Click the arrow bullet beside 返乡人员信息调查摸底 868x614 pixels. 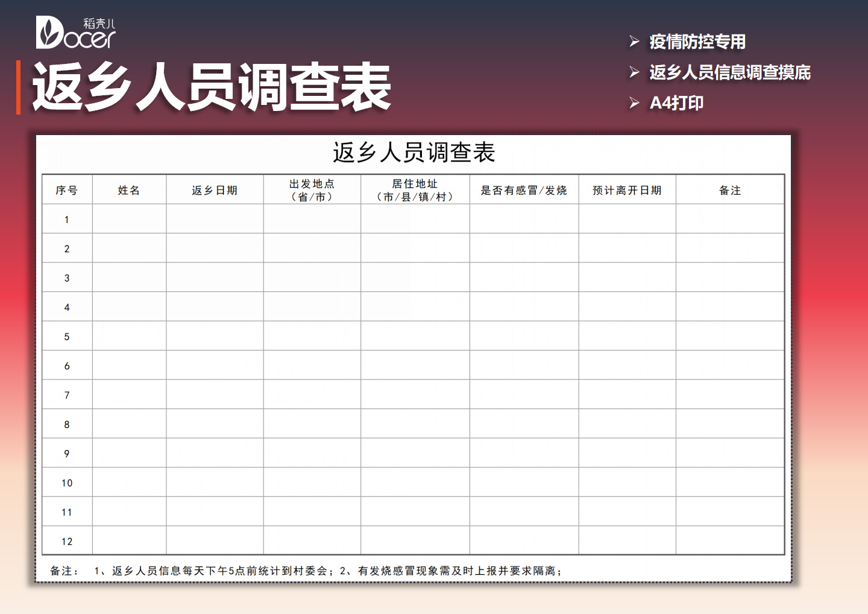click(x=634, y=72)
